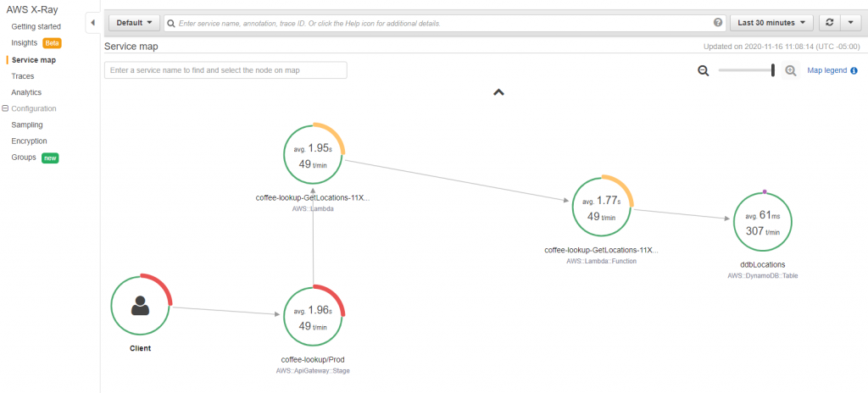Click the Map legend link
The width and height of the screenshot is (868, 393).
pyautogui.click(x=827, y=71)
